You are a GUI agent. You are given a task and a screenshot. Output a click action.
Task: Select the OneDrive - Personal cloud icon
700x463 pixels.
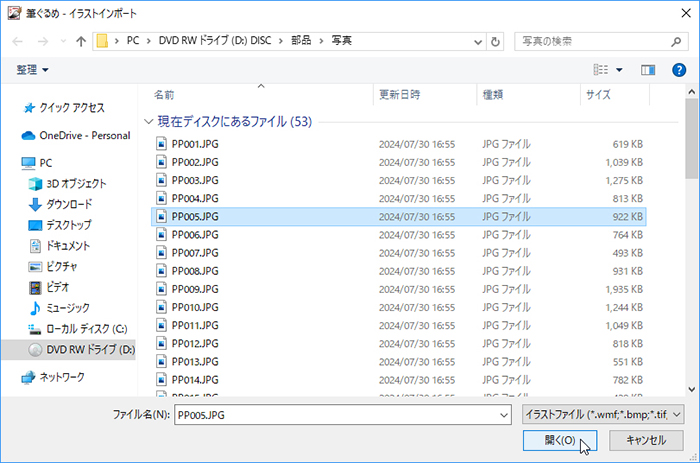point(28,136)
